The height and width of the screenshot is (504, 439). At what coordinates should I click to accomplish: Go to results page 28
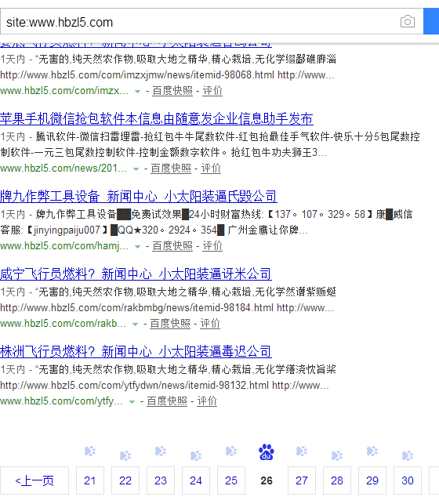click(337, 480)
